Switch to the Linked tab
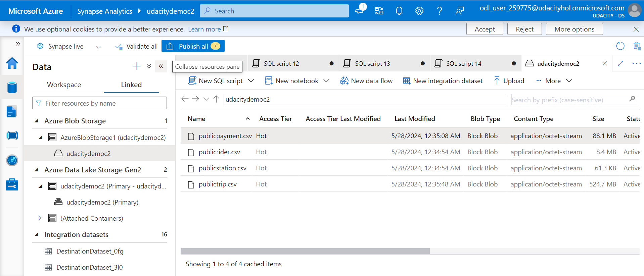Image resolution: width=644 pixels, height=276 pixels. (131, 85)
